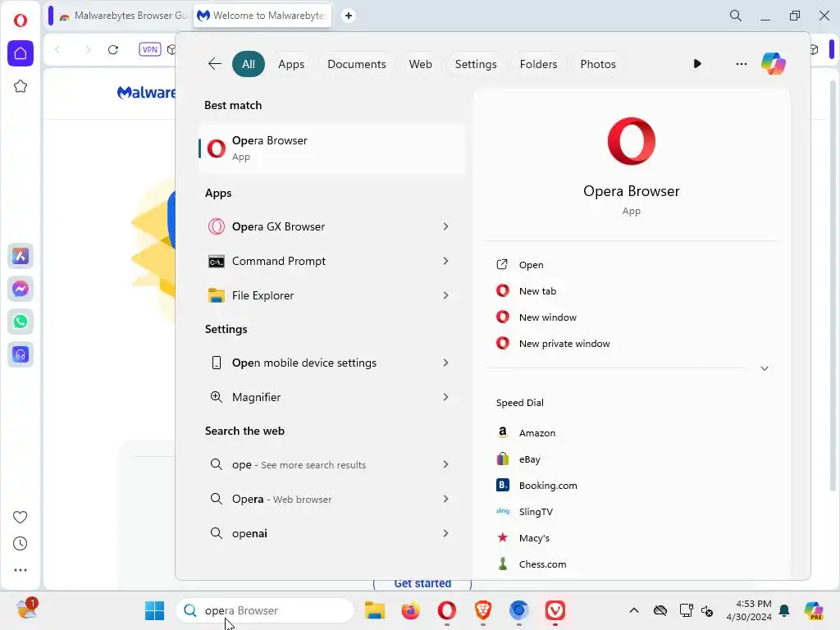840x630 pixels.
Task: Switch to Malwarebytes Browser Guard tab
Action: pos(123,16)
